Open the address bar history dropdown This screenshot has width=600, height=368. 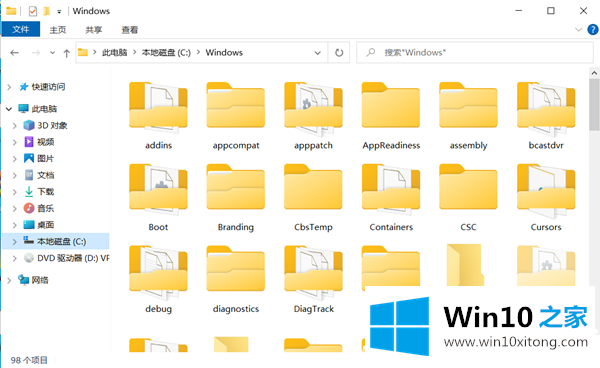318,53
